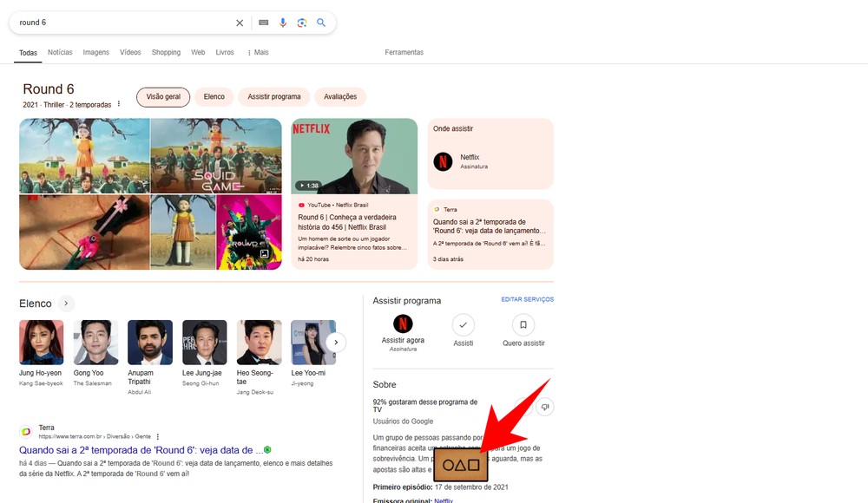Open Gong Yoo cast photo

[x=95, y=342]
